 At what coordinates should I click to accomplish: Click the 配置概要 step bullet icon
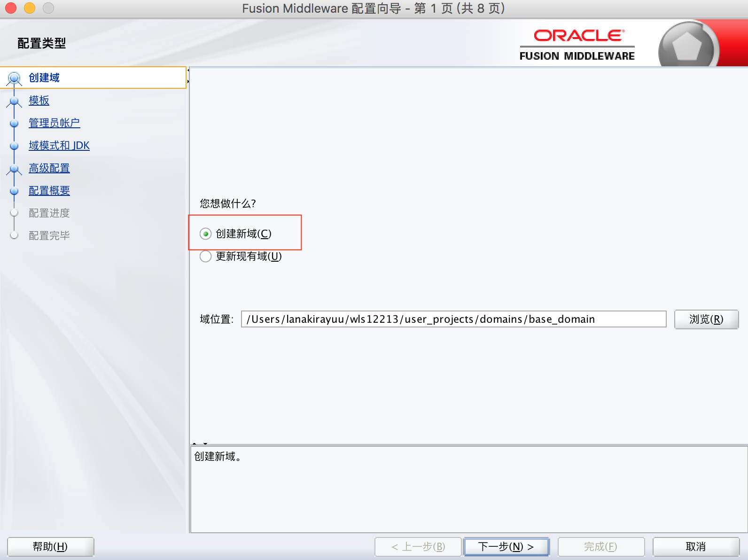pyautogui.click(x=14, y=191)
